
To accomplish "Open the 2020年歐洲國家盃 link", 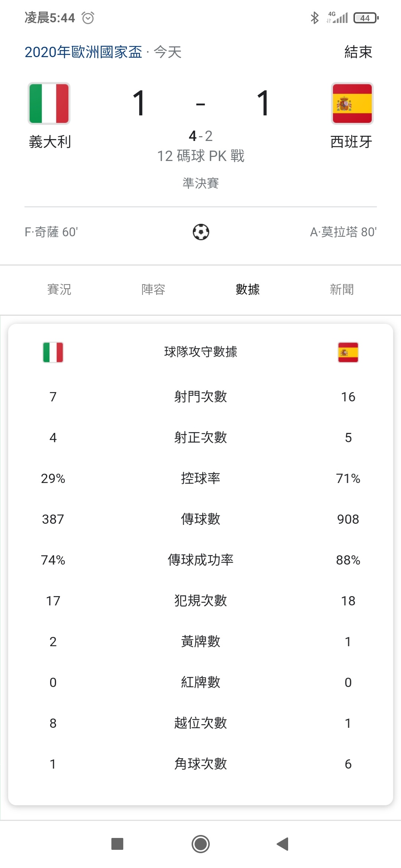I will tap(84, 52).
